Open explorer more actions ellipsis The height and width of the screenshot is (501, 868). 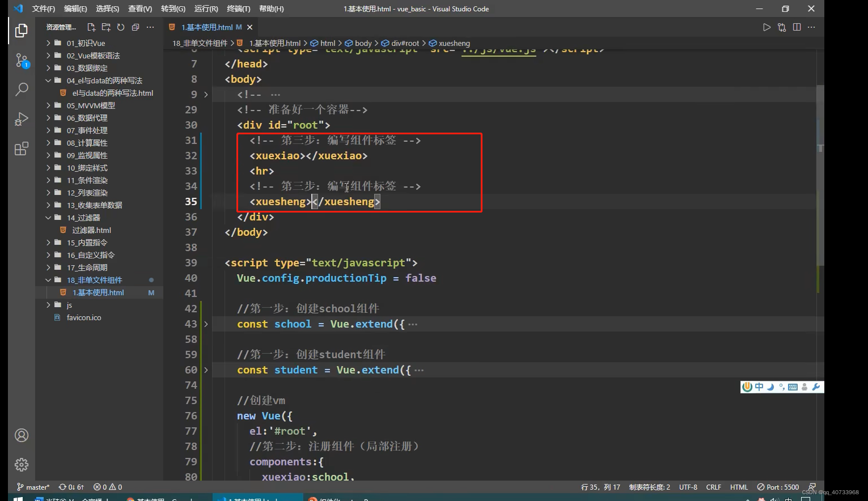coord(150,27)
